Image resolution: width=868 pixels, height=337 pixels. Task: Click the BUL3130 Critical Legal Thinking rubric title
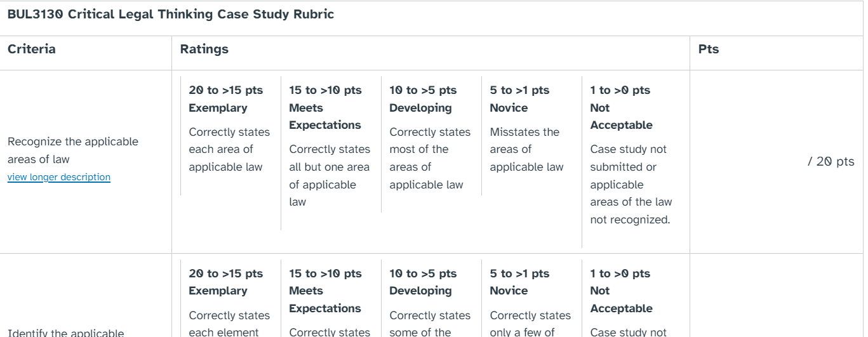(171, 16)
